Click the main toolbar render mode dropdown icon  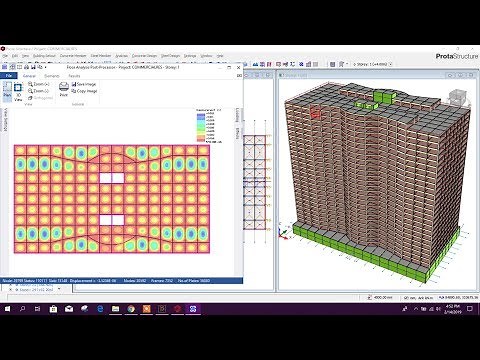coord(343,64)
